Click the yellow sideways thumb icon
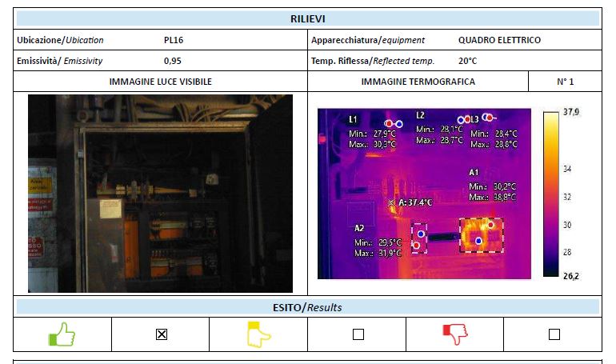Screen dimensions: 616x364 pyautogui.click(x=258, y=334)
